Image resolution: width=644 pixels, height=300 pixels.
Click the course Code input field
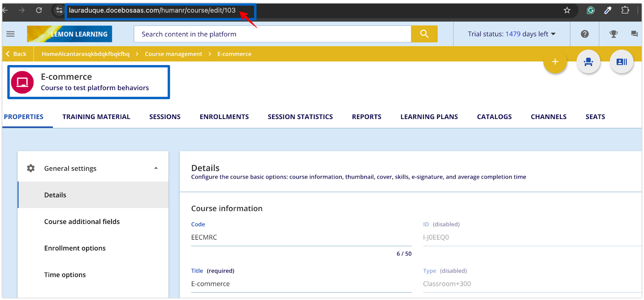click(301, 238)
